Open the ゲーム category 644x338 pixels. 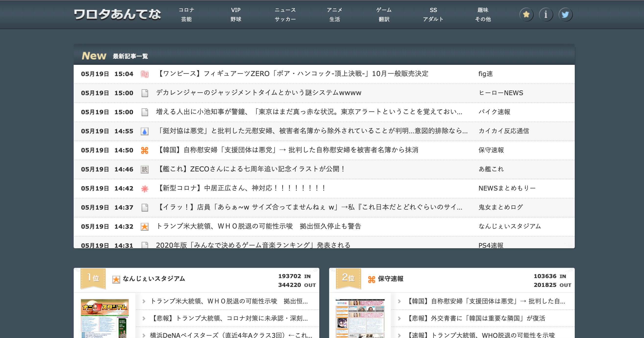[384, 10]
